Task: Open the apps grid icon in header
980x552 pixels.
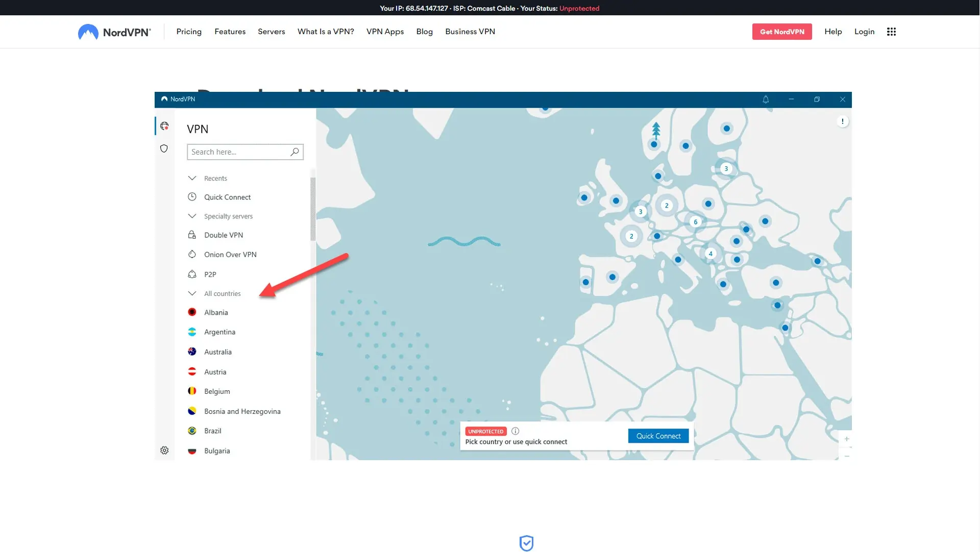Action: [x=891, y=32]
